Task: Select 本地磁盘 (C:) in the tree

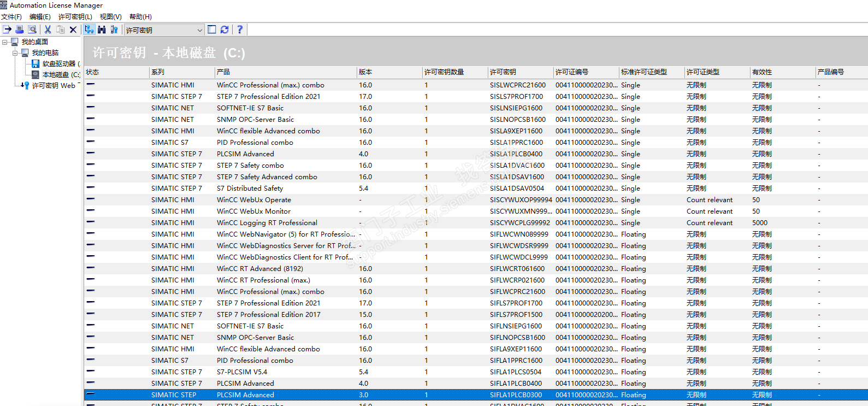Action: pyautogui.click(x=61, y=75)
